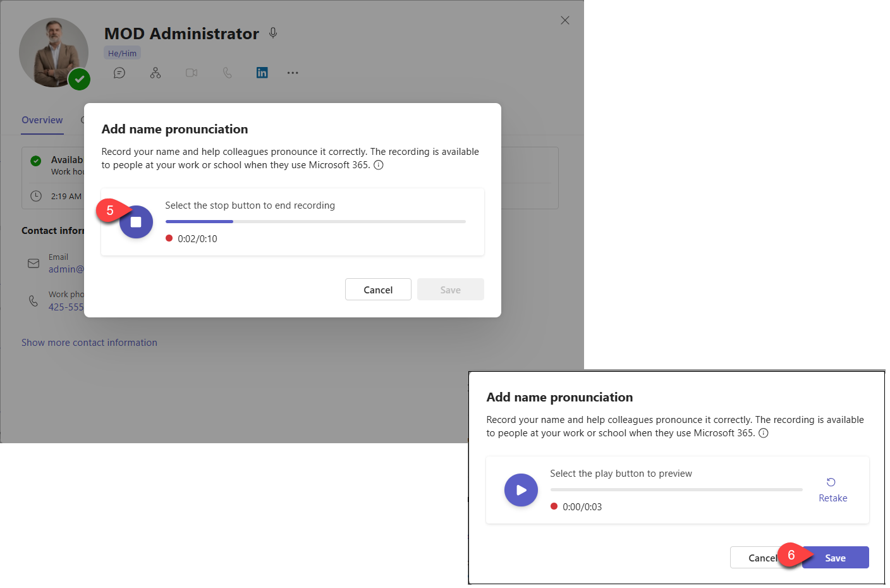Image resolution: width=890 pixels, height=588 pixels.
Task: Start a chat with MOD Administrator
Action: point(119,72)
